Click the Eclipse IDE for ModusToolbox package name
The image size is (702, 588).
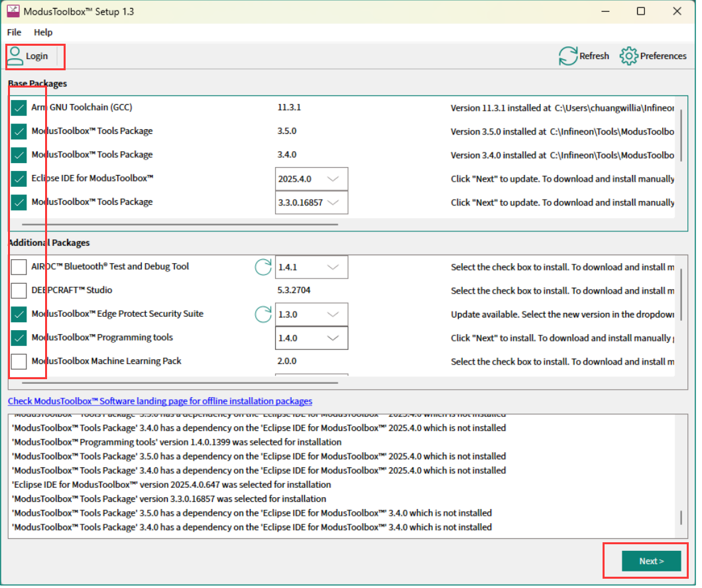(x=93, y=179)
